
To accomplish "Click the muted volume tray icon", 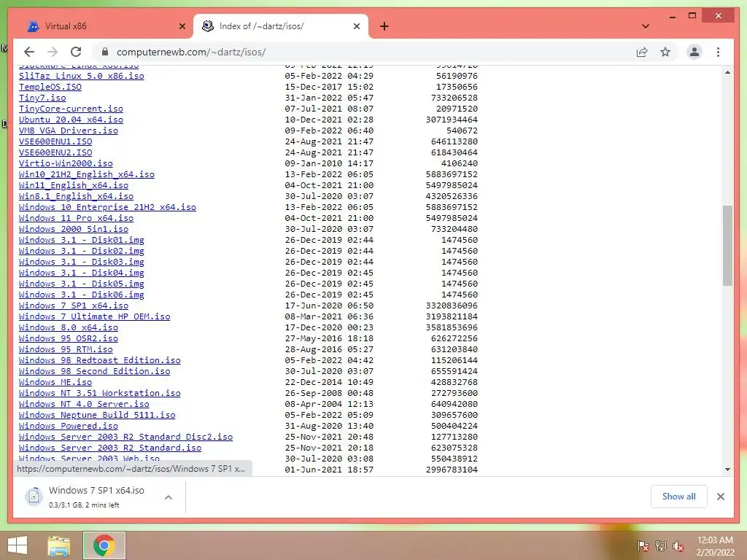I will [x=678, y=546].
